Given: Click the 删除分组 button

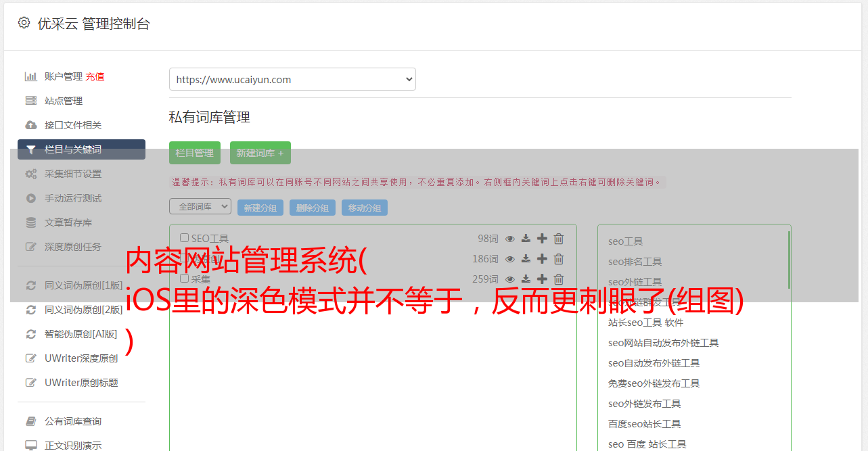Looking at the screenshot, I should coord(313,208).
